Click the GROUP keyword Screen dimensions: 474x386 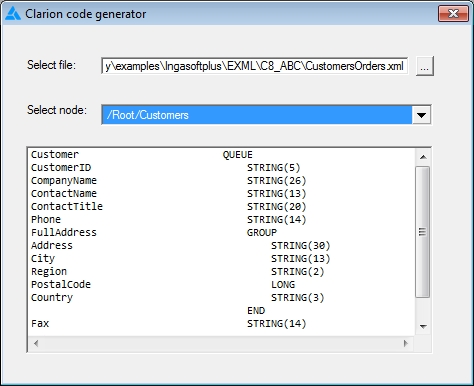pyautogui.click(x=262, y=233)
